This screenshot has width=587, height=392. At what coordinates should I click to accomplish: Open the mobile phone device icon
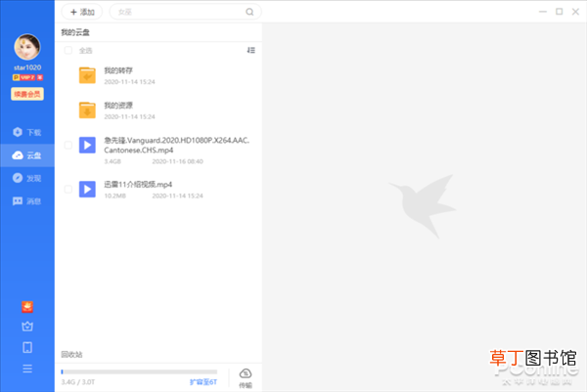pyautogui.click(x=27, y=347)
